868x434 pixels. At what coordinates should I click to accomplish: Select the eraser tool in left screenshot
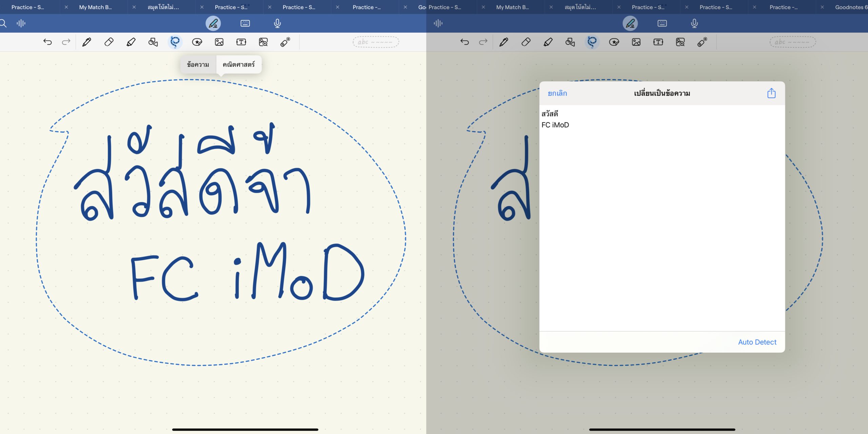click(x=109, y=42)
